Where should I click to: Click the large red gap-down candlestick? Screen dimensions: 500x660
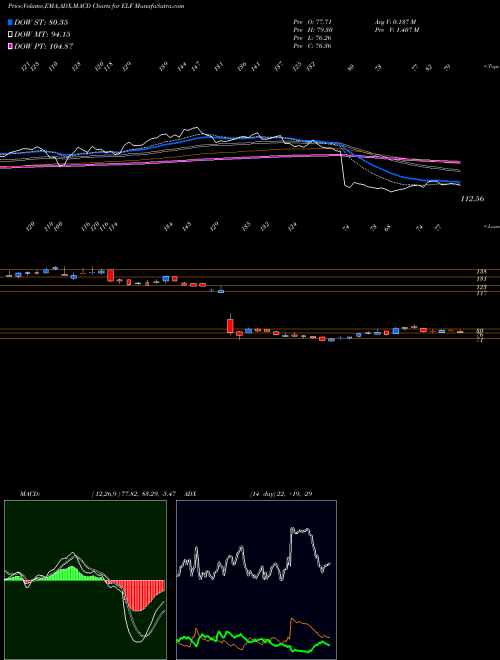tap(230, 326)
